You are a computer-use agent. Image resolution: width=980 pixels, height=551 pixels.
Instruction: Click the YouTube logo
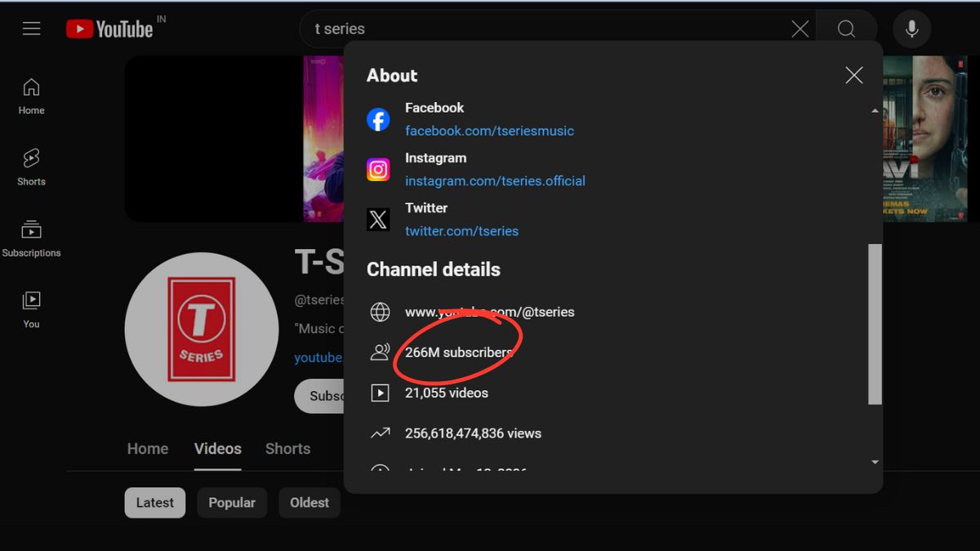click(x=109, y=29)
